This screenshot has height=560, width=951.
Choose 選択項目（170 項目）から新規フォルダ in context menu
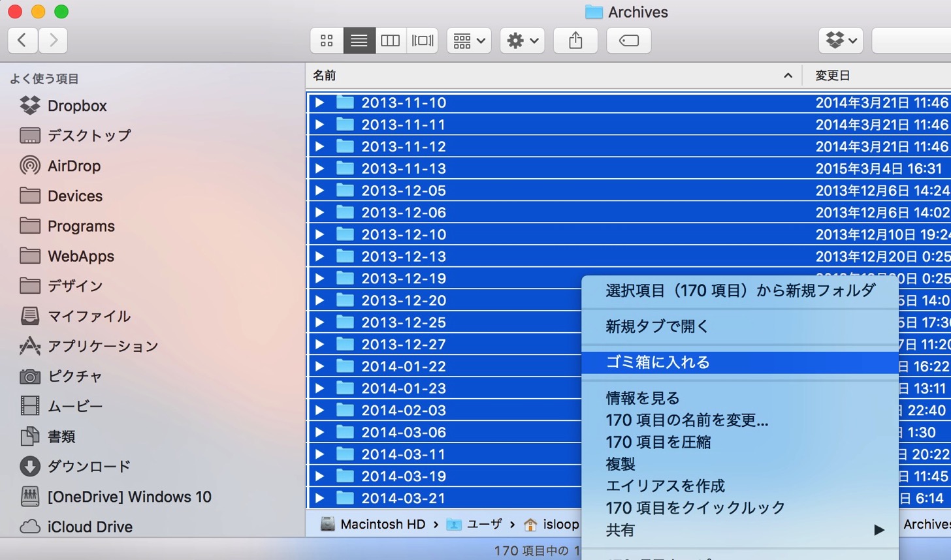tap(740, 290)
